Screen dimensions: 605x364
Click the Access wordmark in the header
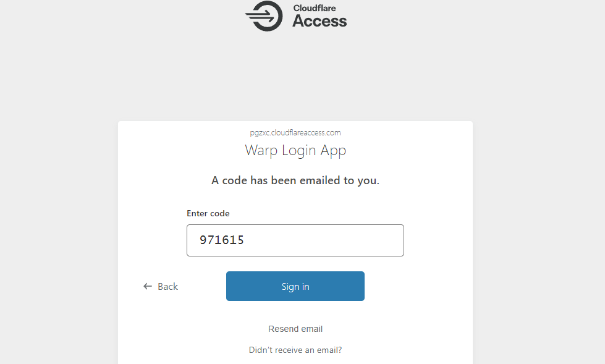click(x=319, y=21)
